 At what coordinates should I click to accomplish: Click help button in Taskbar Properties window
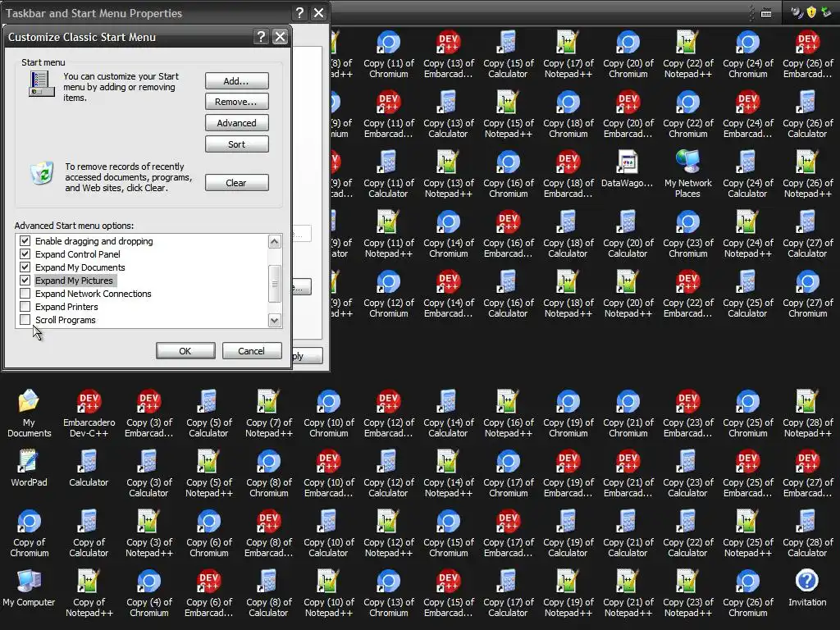point(299,13)
